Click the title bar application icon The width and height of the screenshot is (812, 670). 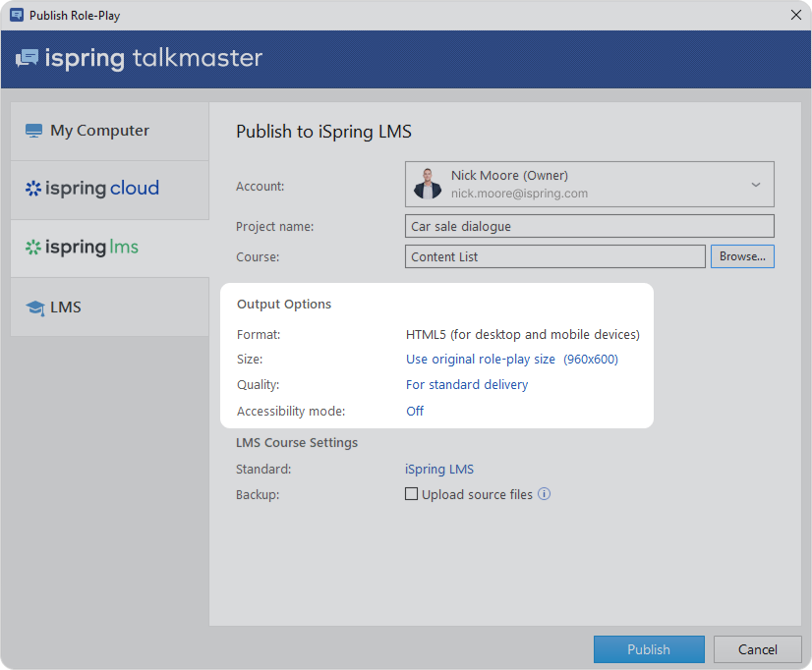coord(16,15)
